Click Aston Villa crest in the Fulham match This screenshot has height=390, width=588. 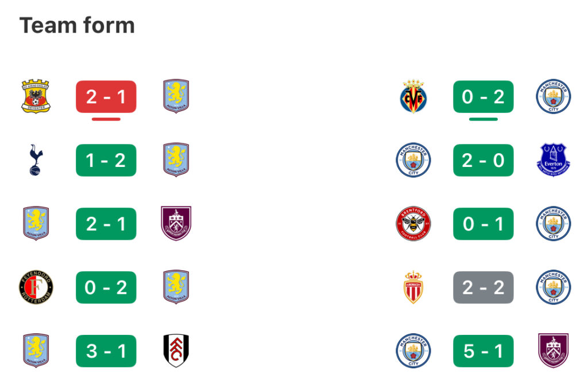click(x=36, y=350)
